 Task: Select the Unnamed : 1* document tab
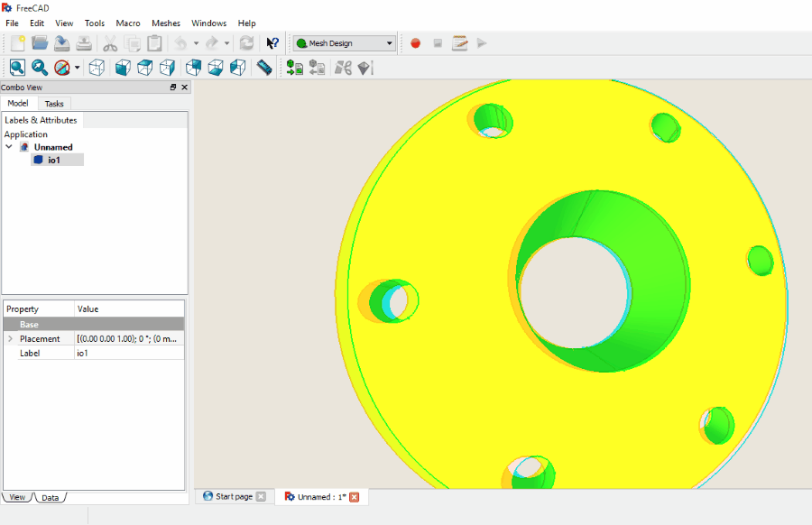tap(321, 496)
